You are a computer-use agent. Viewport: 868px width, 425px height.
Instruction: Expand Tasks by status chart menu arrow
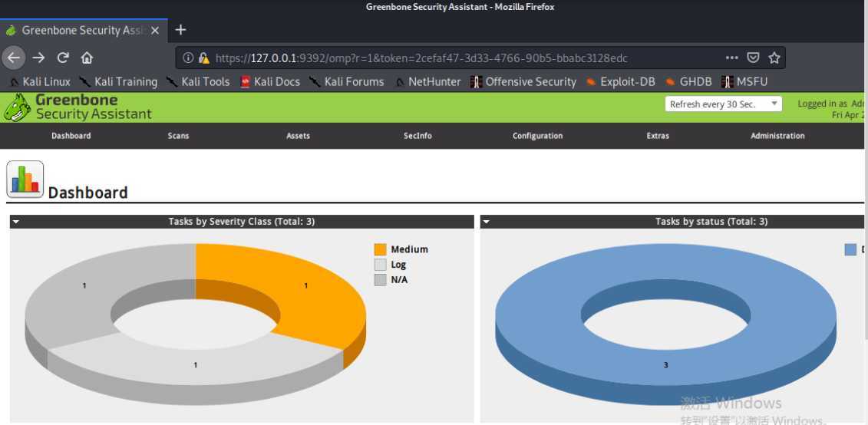[486, 222]
